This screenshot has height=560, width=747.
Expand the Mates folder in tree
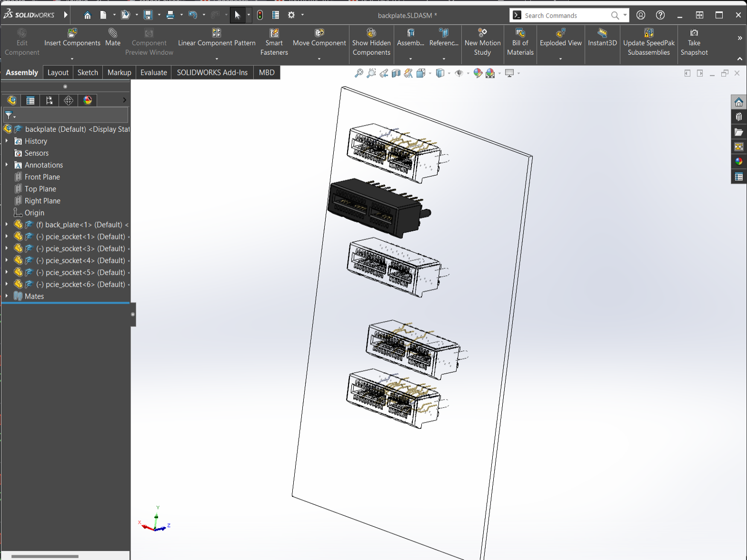pyautogui.click(x=7, y=296)
